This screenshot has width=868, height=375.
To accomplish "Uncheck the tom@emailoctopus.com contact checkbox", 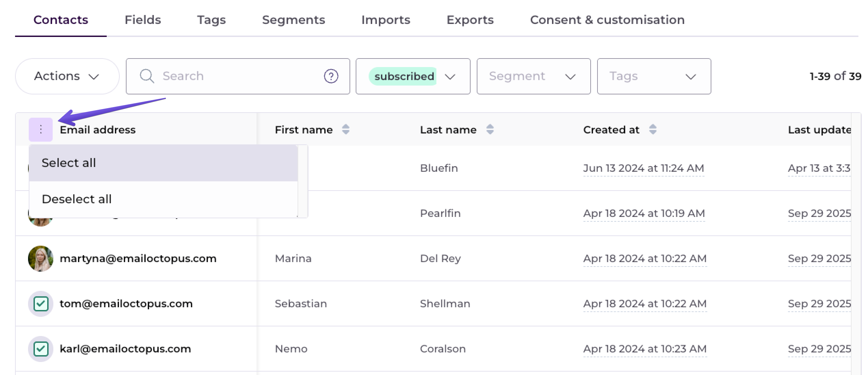I will (x=41, y=304).
